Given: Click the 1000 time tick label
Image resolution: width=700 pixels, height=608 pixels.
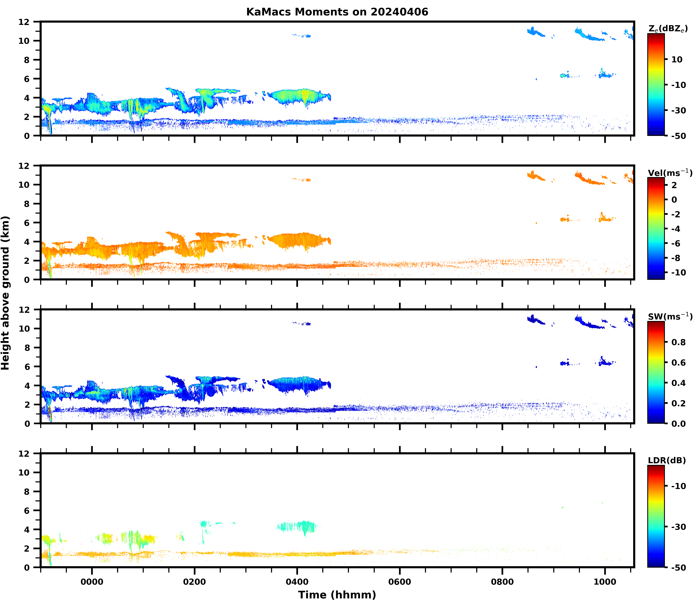Looking at the screenshot, I should (x=605, y=582).
